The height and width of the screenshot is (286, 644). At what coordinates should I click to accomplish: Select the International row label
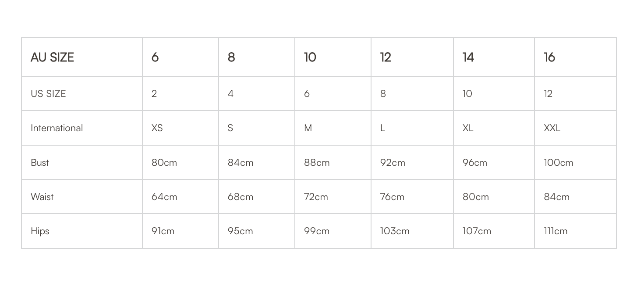(82, 128)
